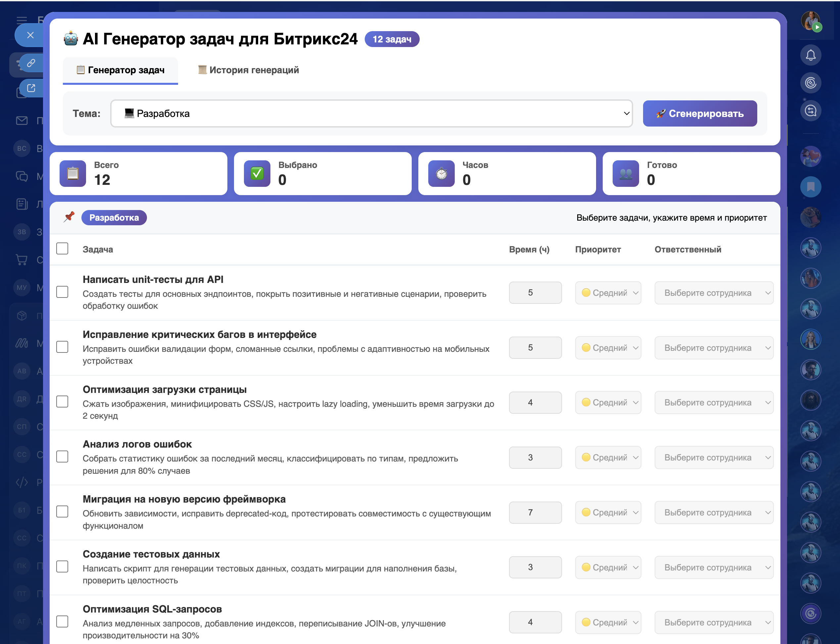The width and height of the screenshot is (840, 644).
Task: Click user profile avatar at top right
Action: (810, 20)
